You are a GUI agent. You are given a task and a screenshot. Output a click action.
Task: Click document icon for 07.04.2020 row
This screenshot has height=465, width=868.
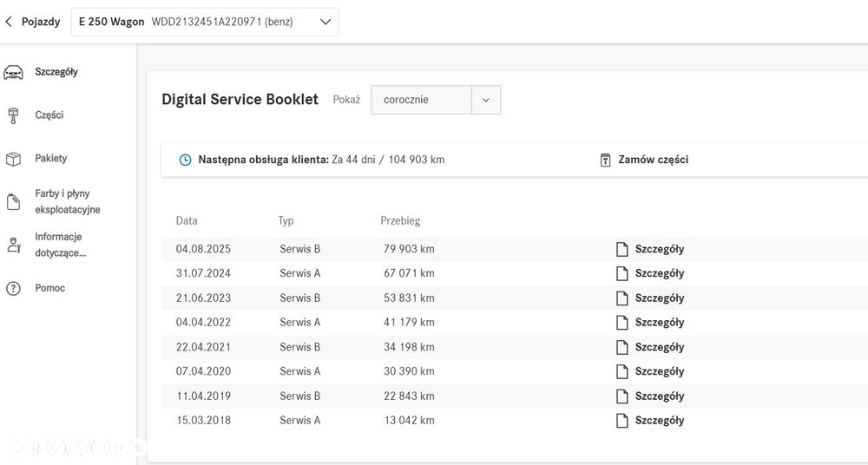click(x=622, y=372)
